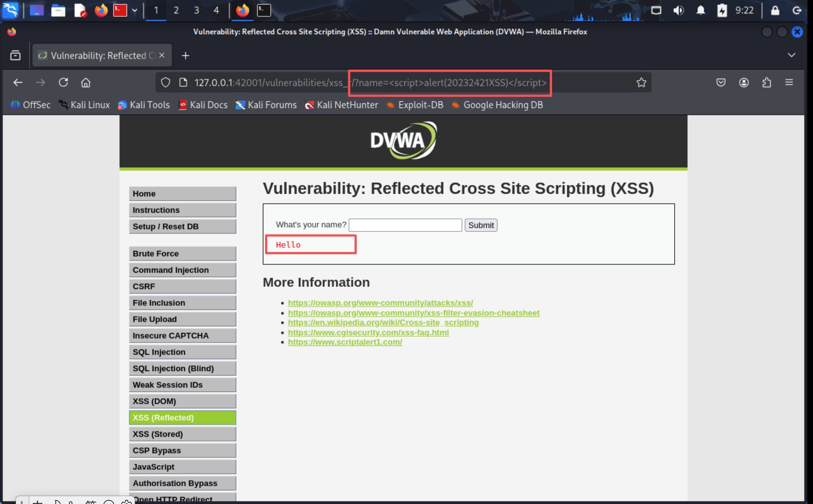This screenshot has height=504, width=813.
Task: Open the OWASP xss-filter-evasion-cheatsheet link
Action: coord(414,313)
